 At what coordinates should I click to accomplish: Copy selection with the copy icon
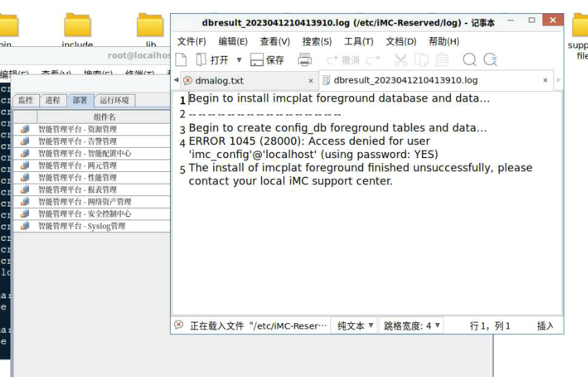click(421, 59)
